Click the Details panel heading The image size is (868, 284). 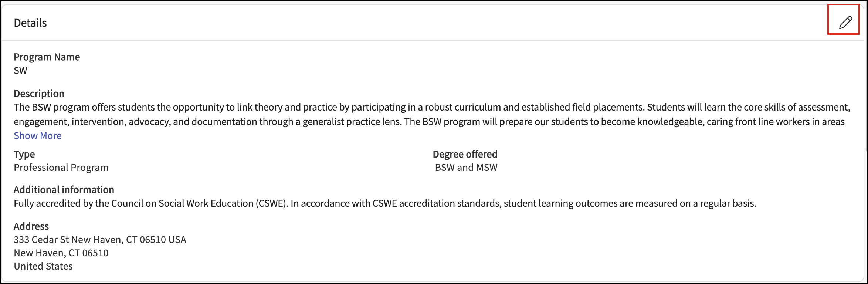pos(30,23)
